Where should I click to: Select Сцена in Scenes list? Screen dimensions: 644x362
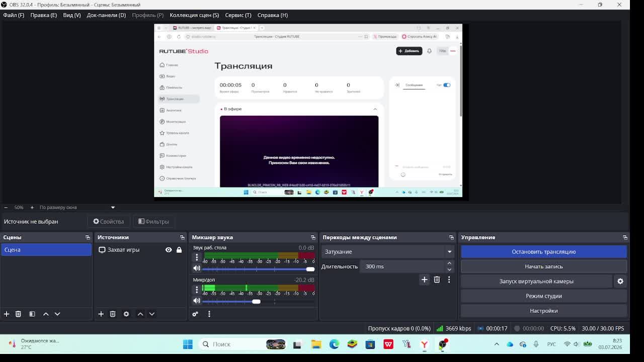pos(46,250)
